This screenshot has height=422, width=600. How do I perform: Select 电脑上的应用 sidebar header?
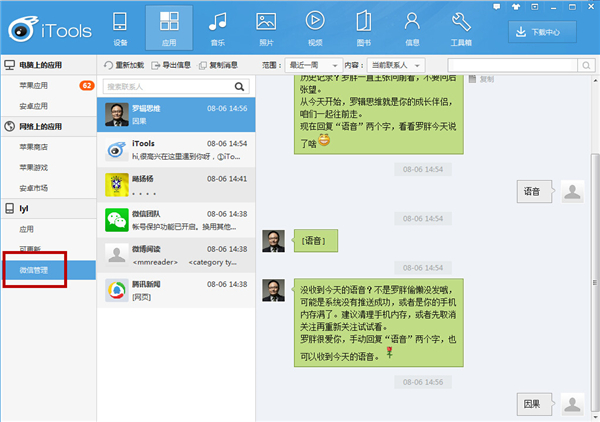click(48, 65)
